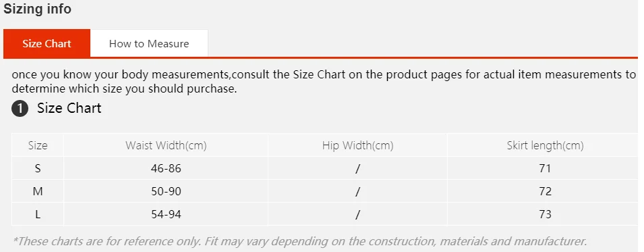Click the skirt length 72 cell
The image size is (644, 252).
click(x=545, y=191)
